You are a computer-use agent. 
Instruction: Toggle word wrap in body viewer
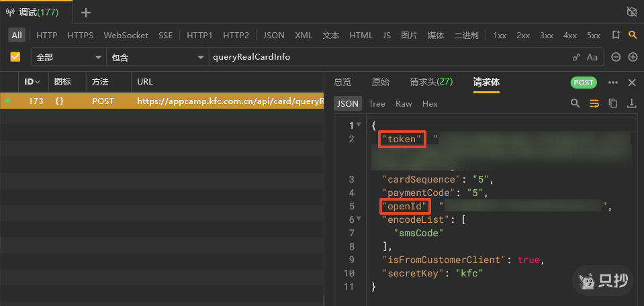tap(594, 103)
